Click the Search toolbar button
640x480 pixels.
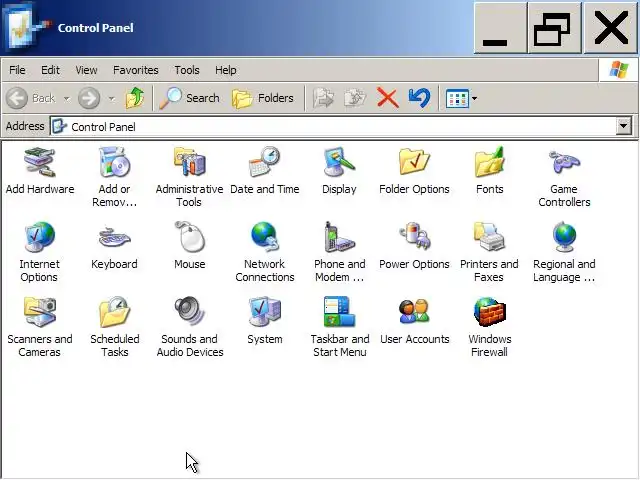[x=189, y=98]
